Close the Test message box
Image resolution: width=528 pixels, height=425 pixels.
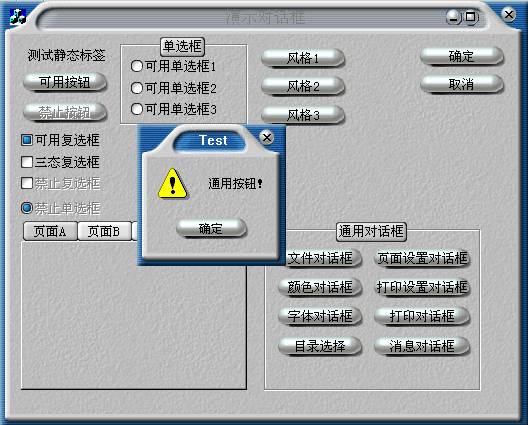tap(267, 137)
